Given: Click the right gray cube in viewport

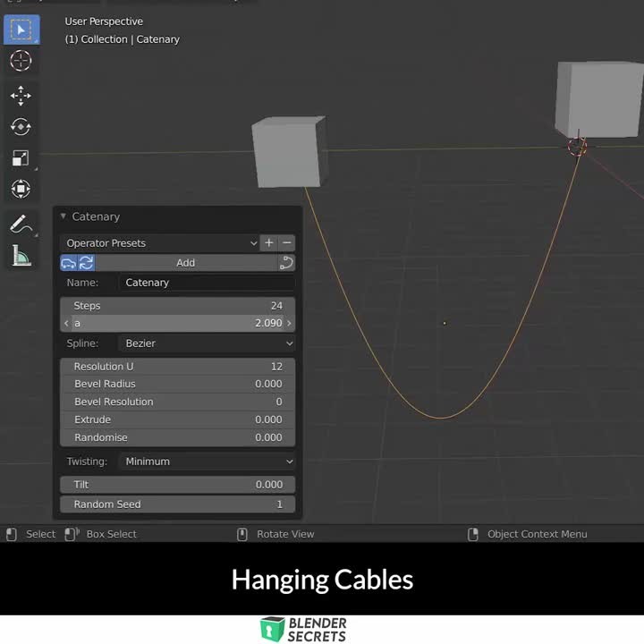Looking at the screenshot, I should pyautogui.click(x=598, y=99).
